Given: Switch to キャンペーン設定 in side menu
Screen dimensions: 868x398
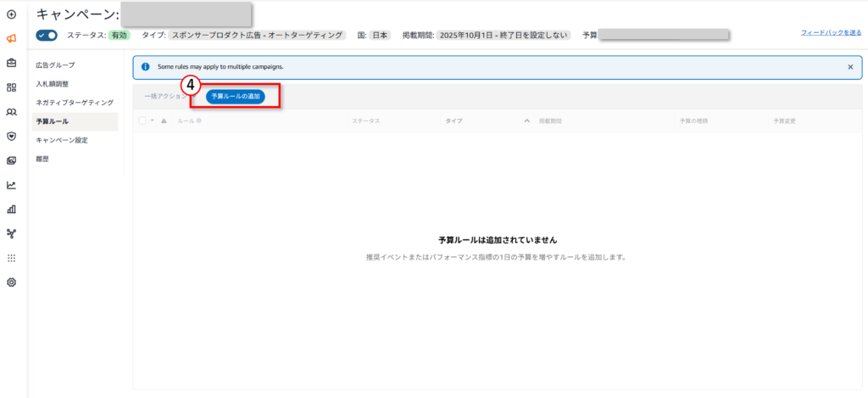Looking at the screenshot, I should click(61, 140).
